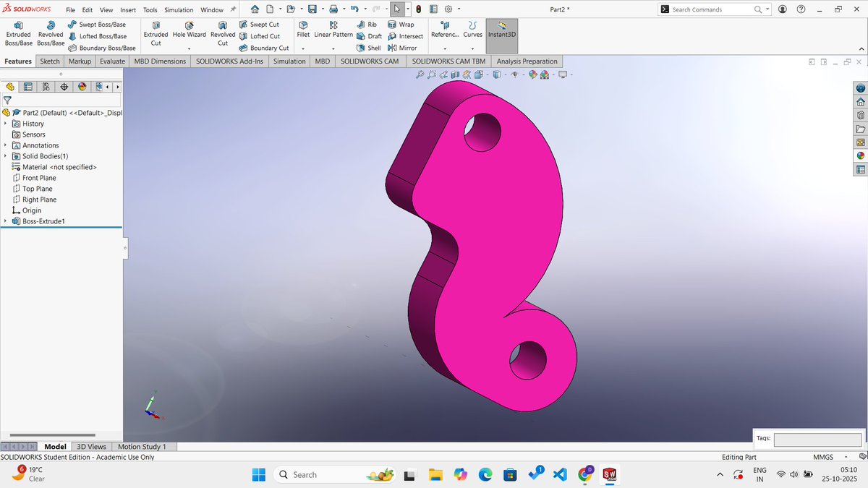868x488 pixels.
Task: Open the View Settings monitor icon
Action: pos(564,74)
